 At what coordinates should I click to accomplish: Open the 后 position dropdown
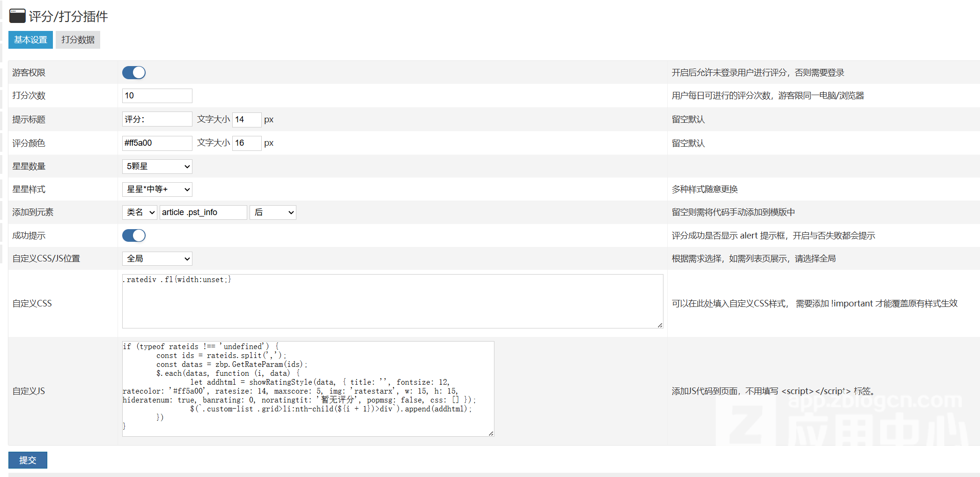coord(273,212)
